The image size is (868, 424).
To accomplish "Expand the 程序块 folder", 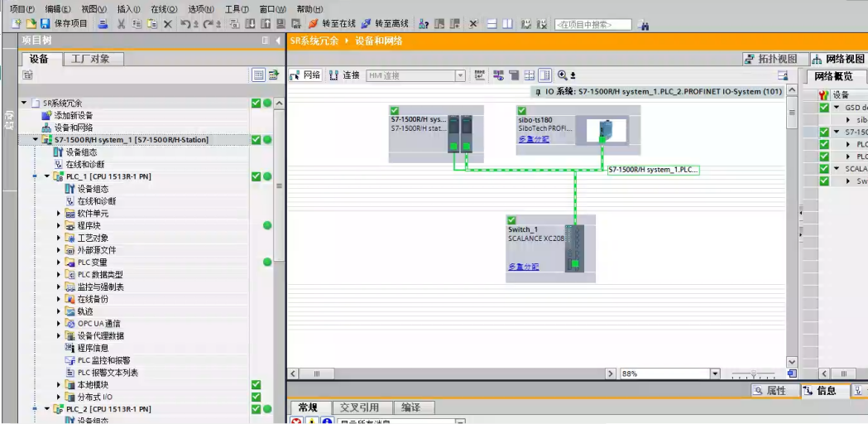I will (59, 225).
